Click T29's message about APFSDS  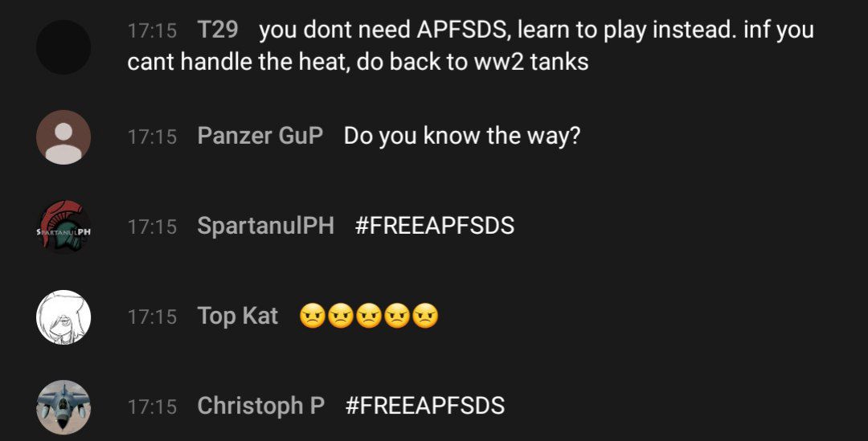point(470,45)
